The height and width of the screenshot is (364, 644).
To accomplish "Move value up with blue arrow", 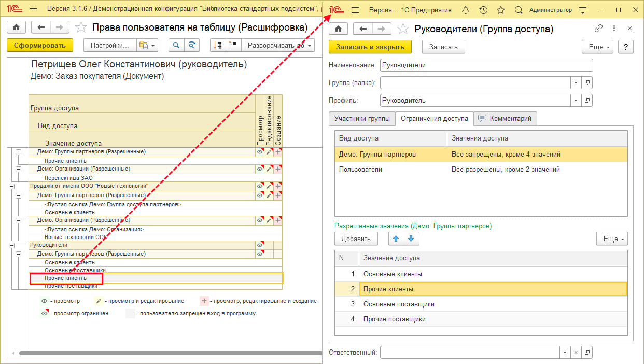I will click(396, 239).
